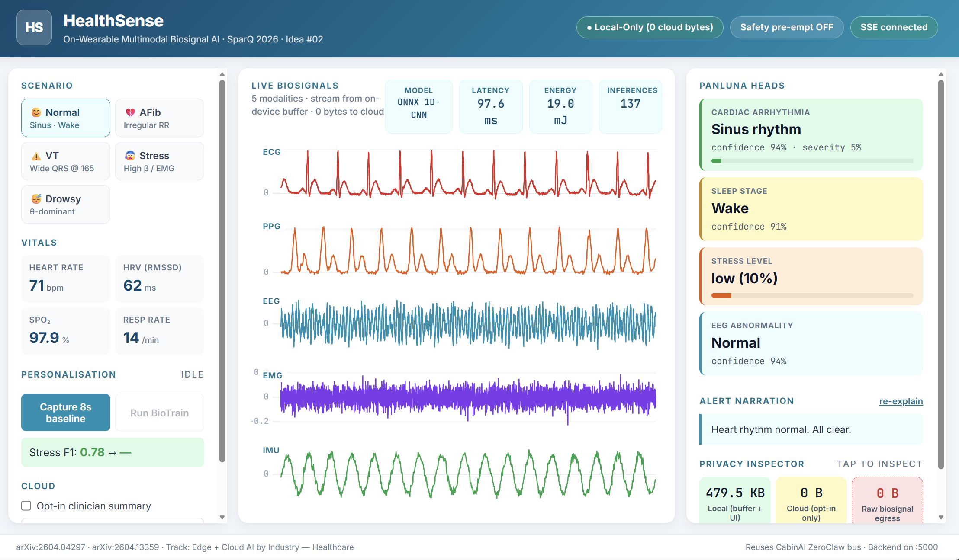Image resolution: width=959 pixels, height=560 pixels.
Task: Click the HealthSense title
Action: tap(113, 21)
